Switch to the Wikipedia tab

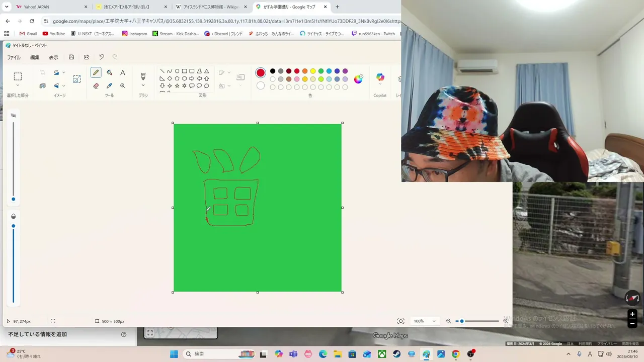point(211,7)
